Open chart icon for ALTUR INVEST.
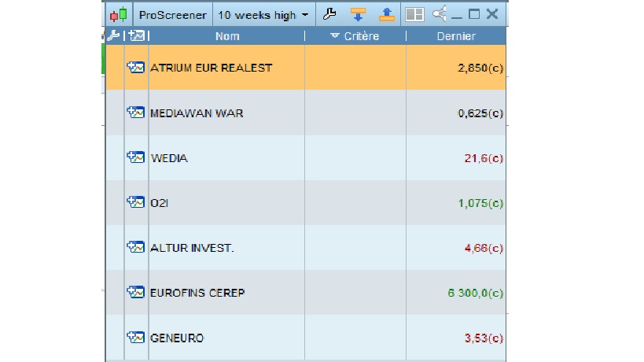Viewport: 644px width, 362px height. (x=135, y=247)
